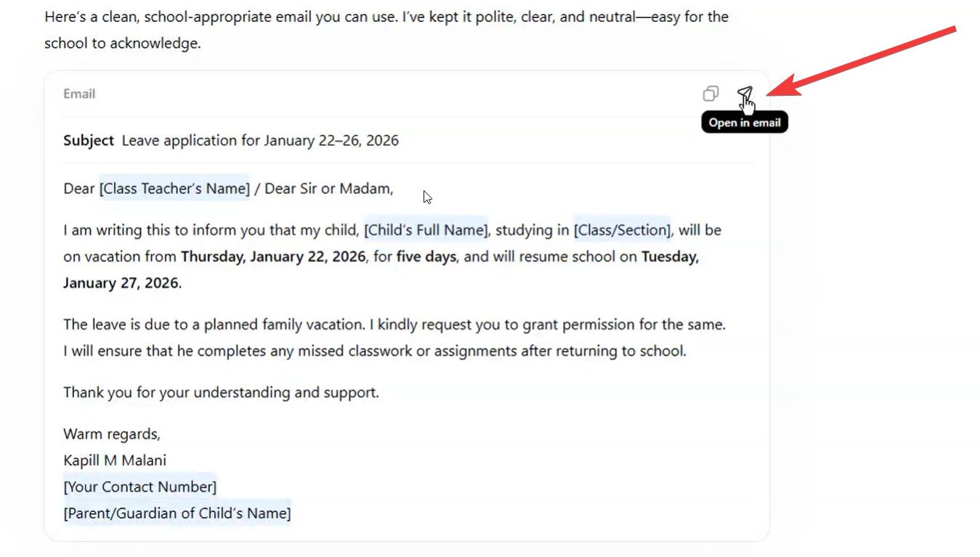Select the [Parent/Guardian of Child's Name] placeholder

(177, 512)
